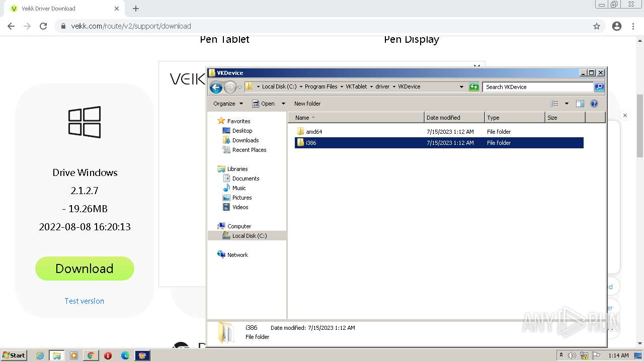The width and height of the screenshot is (644, 362).
Task: Bookmark this page with star icon
Action: (597, 26)
